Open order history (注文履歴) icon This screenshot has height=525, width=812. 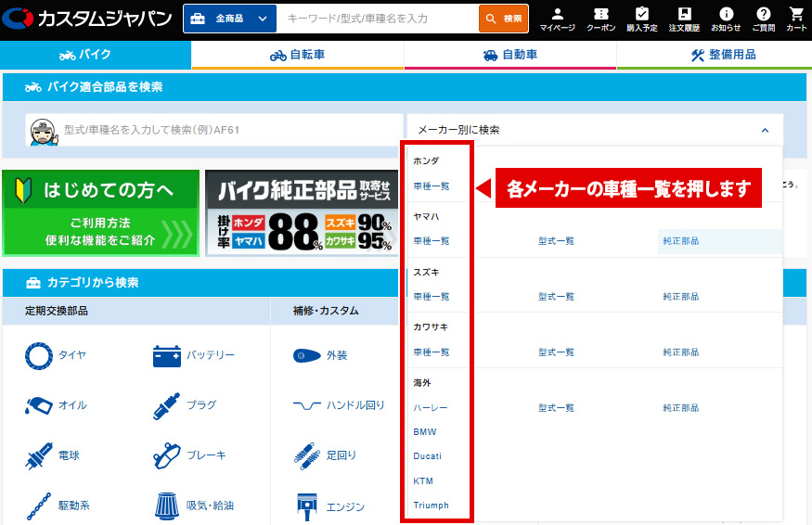point(684,19)
